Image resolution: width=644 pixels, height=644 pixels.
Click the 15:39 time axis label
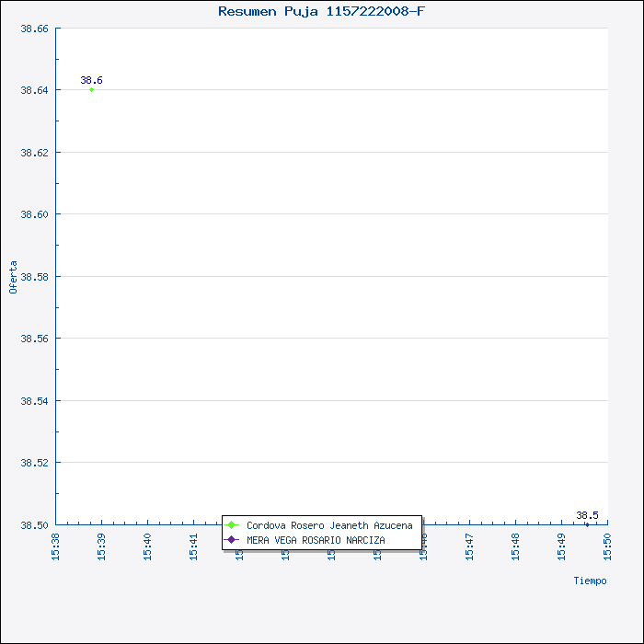click(x=102, y=546)
